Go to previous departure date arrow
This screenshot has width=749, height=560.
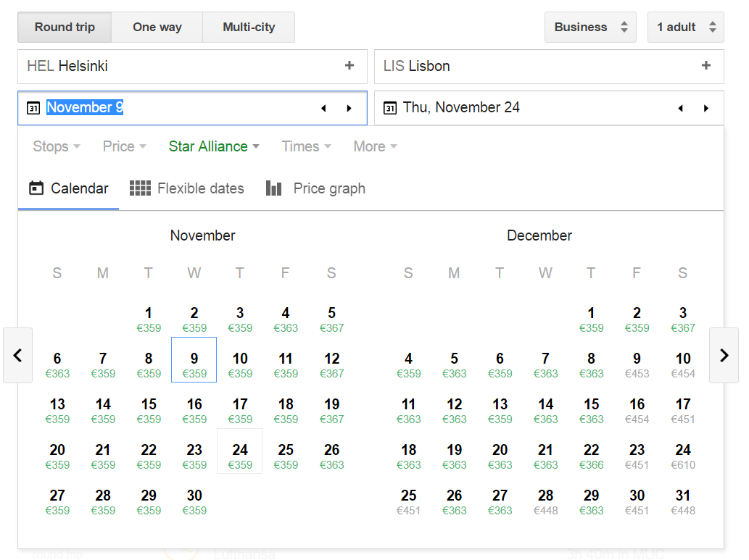324,109
